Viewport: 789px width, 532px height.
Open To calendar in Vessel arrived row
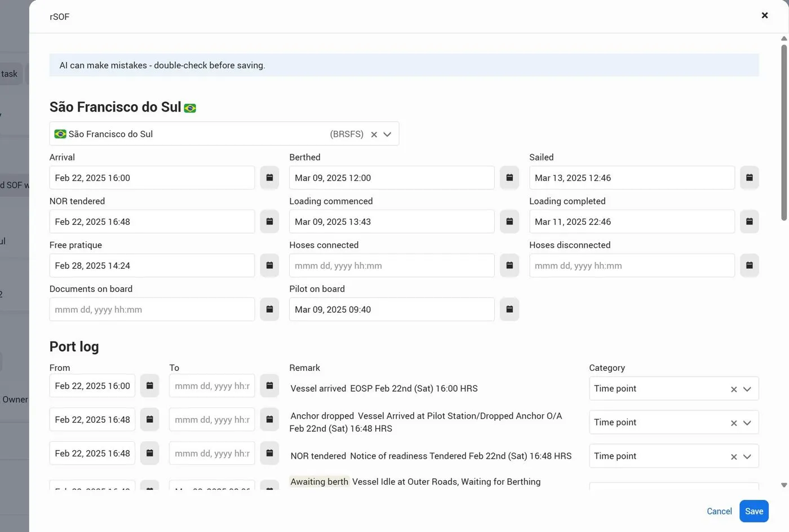[269, 386]
